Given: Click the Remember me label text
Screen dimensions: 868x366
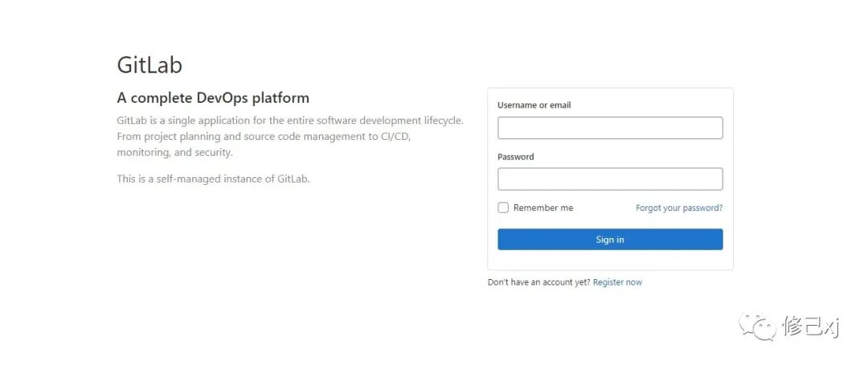Looking at the screenshot, I should coord(543,208).
